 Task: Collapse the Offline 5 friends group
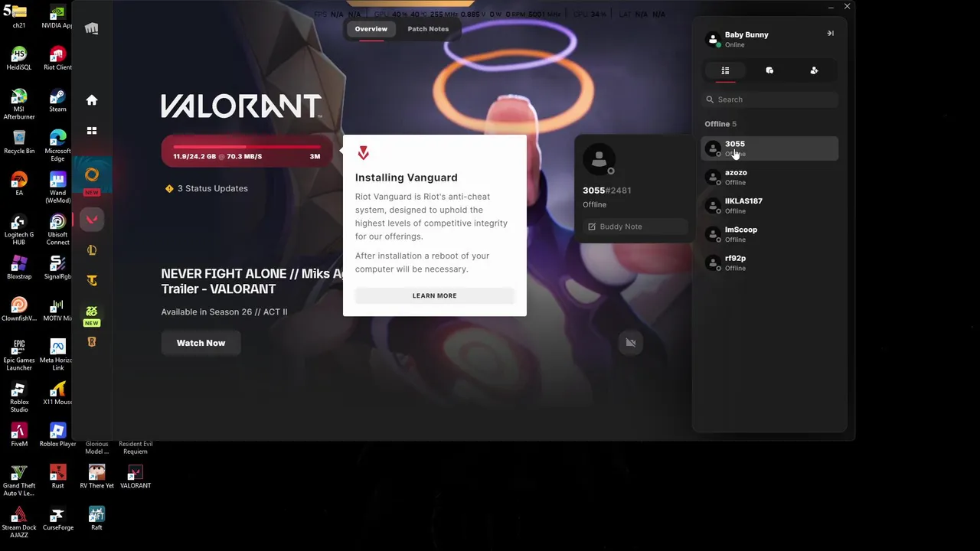(x=720, y=124)
